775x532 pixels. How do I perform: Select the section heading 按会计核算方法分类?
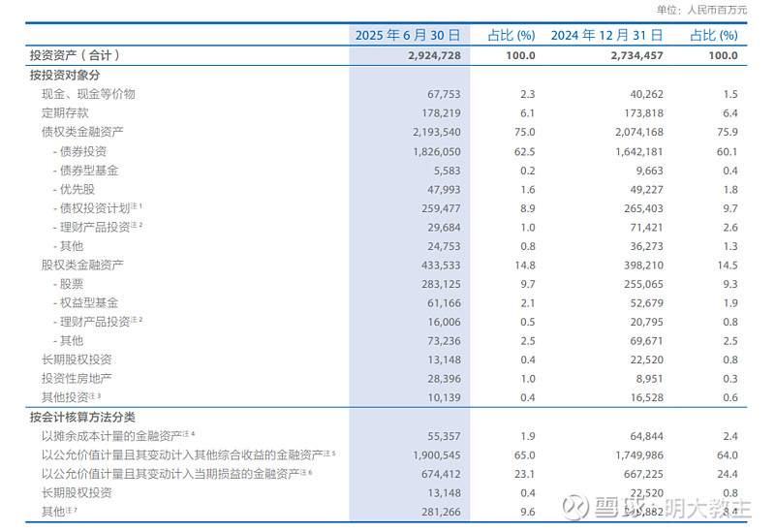tap(82, 417)
